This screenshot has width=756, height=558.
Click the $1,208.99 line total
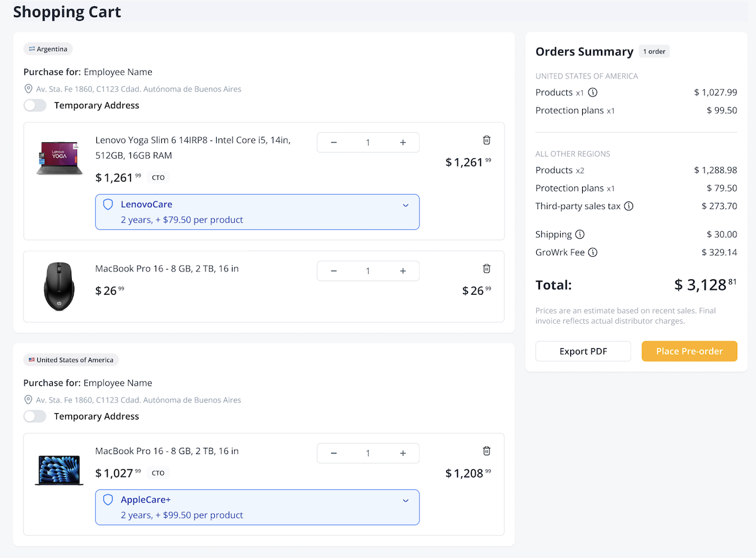point(468,473)
